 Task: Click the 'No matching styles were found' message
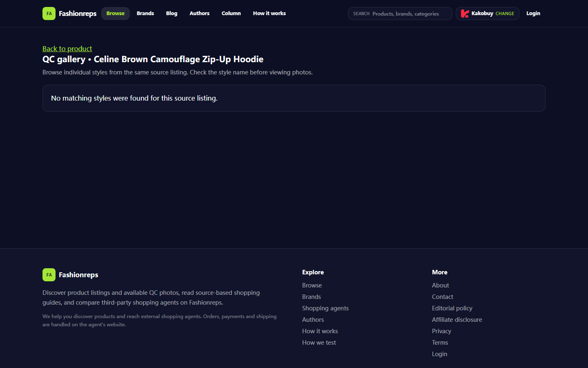pos(134,98)
